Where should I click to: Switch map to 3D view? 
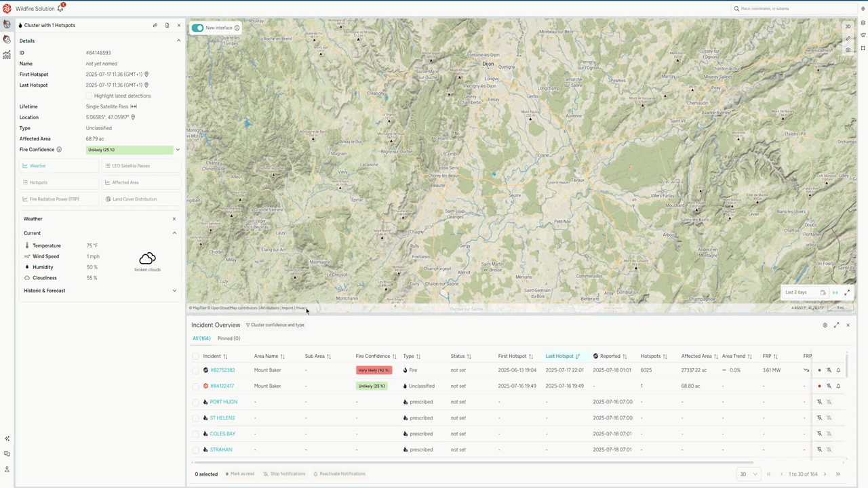point(848,26)
